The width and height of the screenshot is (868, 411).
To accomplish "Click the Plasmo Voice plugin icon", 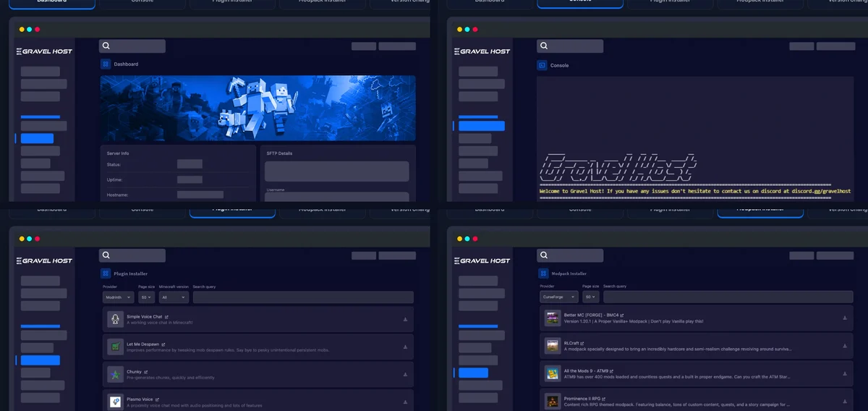I will tap(114, 402).
